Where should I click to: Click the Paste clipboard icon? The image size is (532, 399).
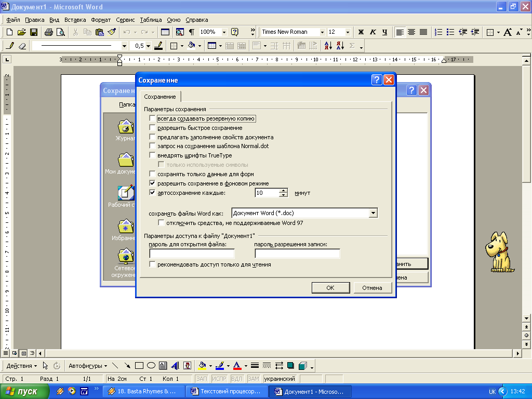click(x=99, y=32)
